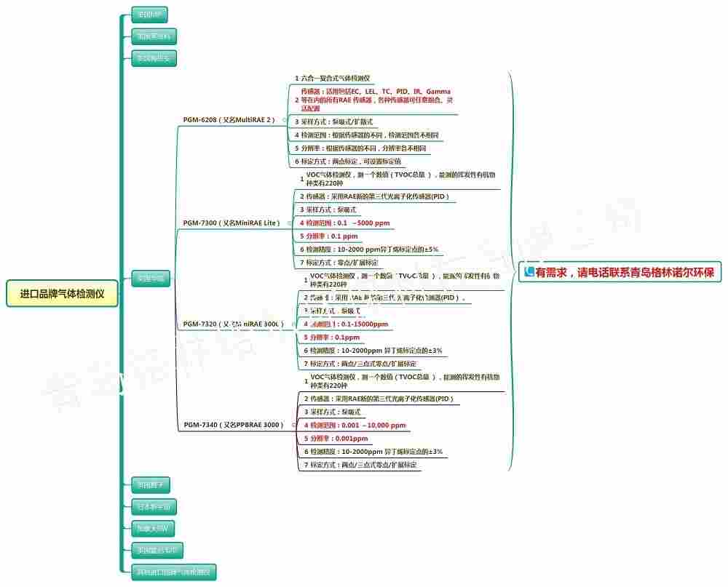
Task: Select the 六合一复合式气体检测仪 item
Action: click(x=336, y=78)
